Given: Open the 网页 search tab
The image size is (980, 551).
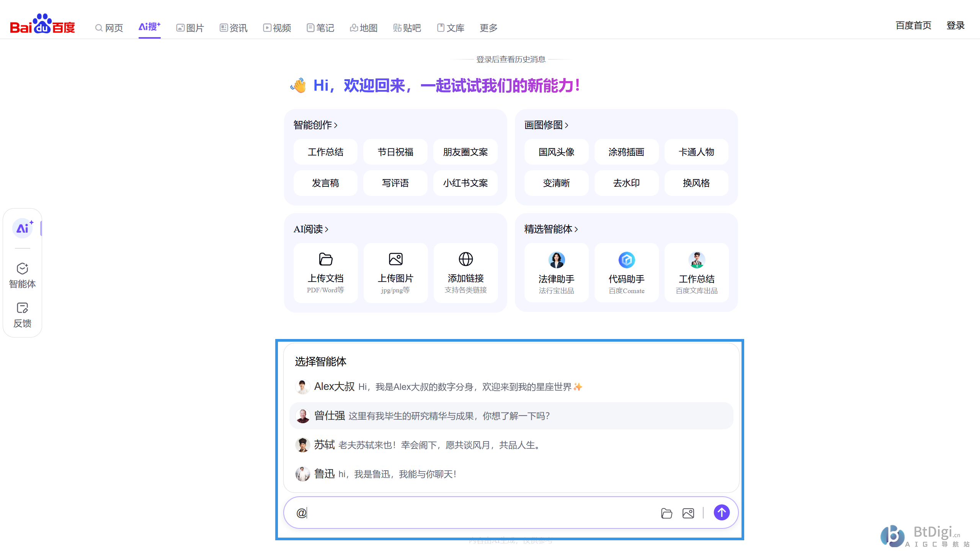Looking at the screenshot, I should point(109,28).
